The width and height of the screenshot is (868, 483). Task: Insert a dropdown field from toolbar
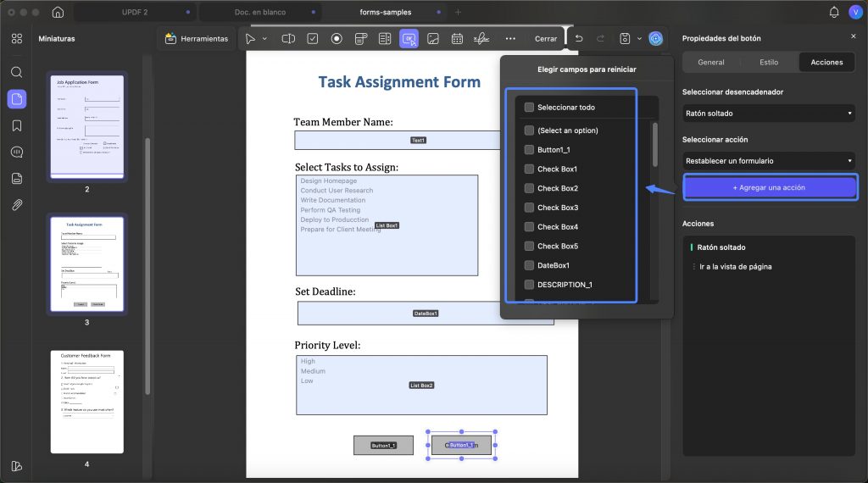pyautogui.click(x=361, y=39)
